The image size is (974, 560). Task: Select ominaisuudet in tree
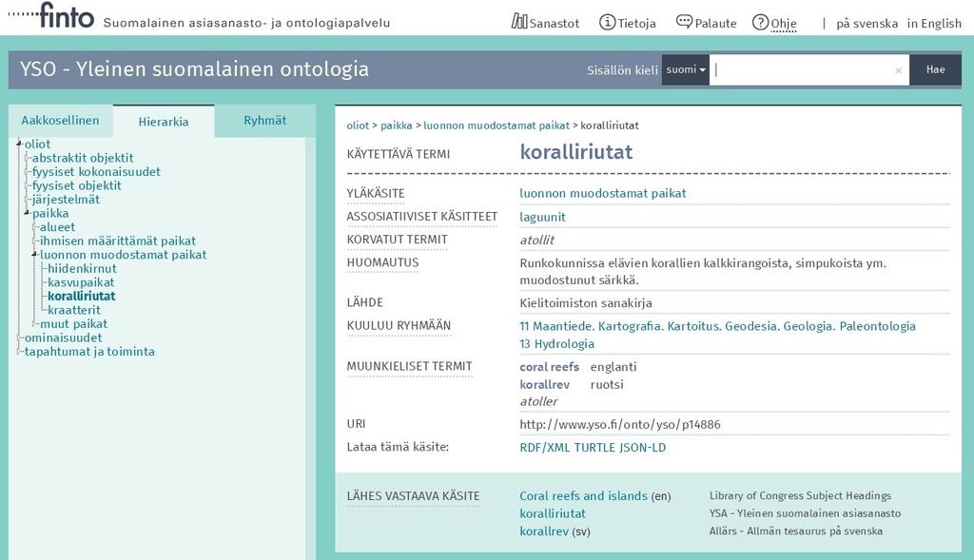coord(64,338)
